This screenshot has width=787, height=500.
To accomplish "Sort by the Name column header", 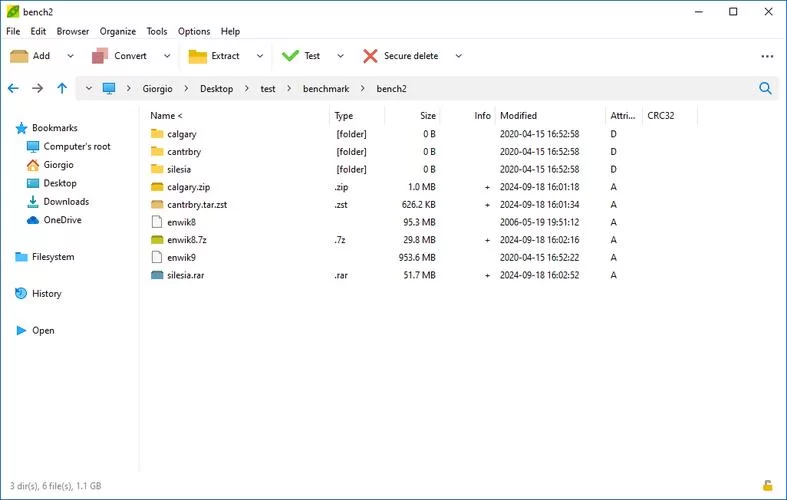I will (166, 115).
